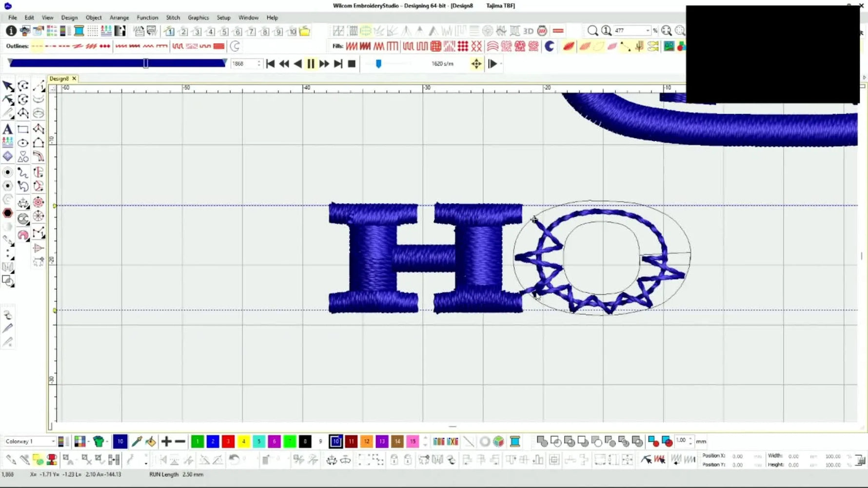Select selected navy swatch 10

pyautogui.click(x=335, y=442)
